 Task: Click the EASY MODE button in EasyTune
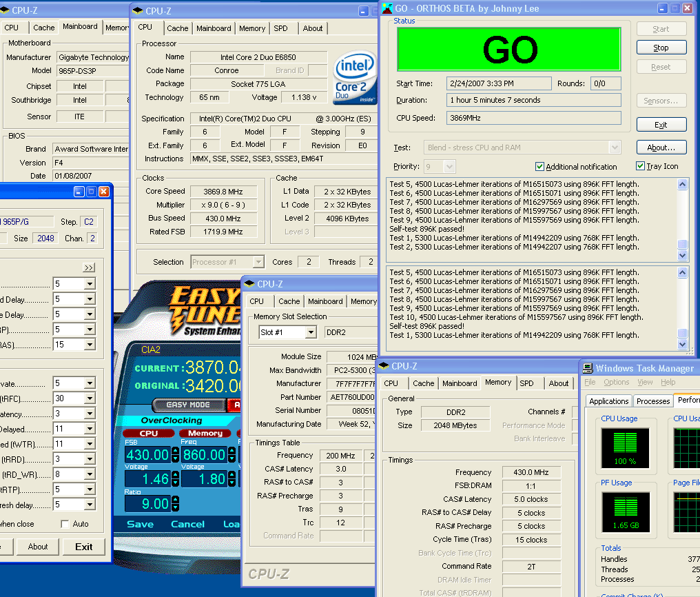pos(189,405)
